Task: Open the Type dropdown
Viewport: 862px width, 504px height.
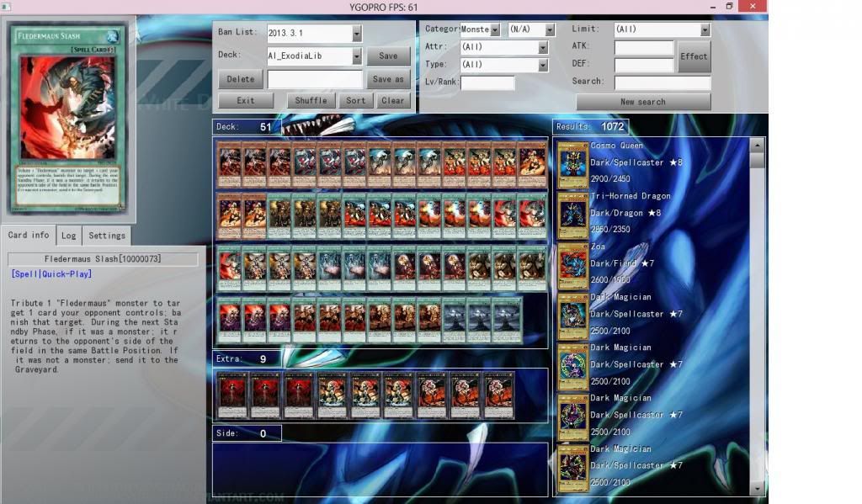Action: click(x=504, y=65)
